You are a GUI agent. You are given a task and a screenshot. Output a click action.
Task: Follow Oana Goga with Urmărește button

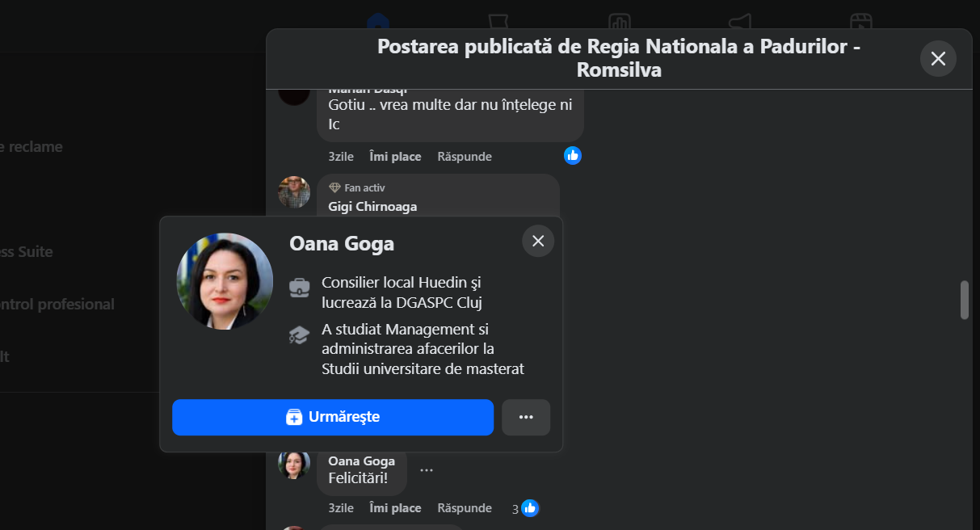(333, 417)
